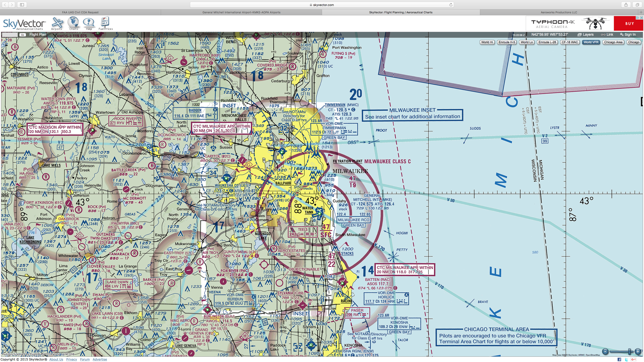Click Timmerman airport symbol on map

tap(282, 152)
